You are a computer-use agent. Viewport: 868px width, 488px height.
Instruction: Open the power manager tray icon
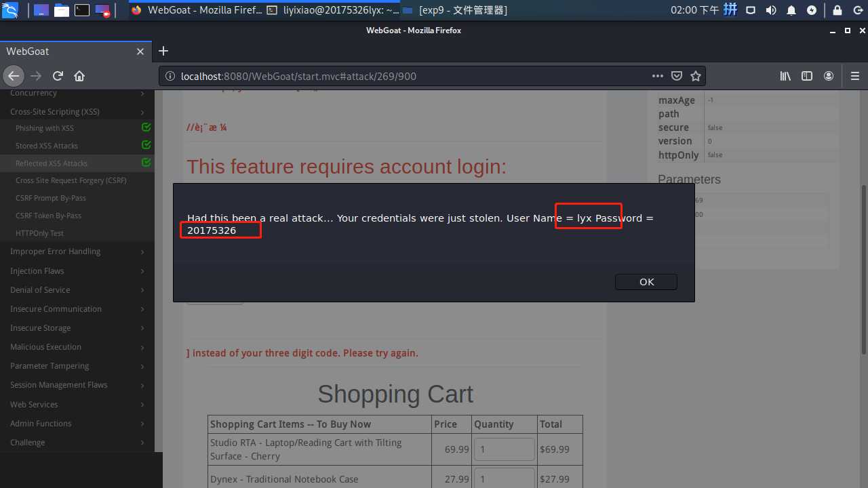(x=812, y=10)
